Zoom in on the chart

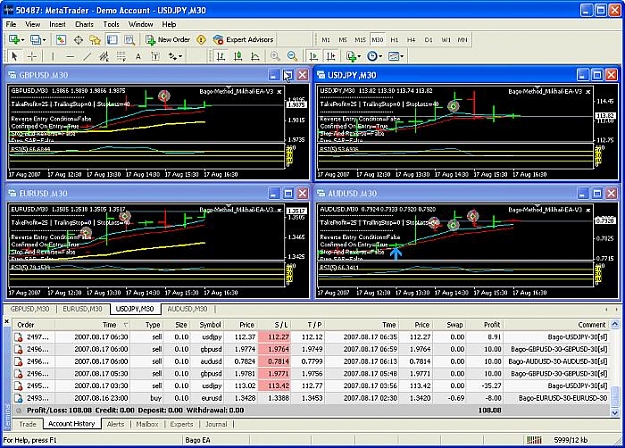(x=275, y=57)
